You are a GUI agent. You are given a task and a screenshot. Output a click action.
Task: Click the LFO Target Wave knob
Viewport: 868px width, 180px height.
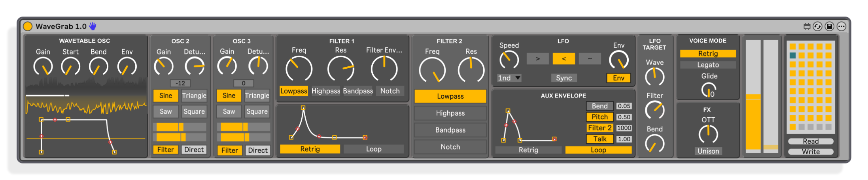(x=655, y=77)
